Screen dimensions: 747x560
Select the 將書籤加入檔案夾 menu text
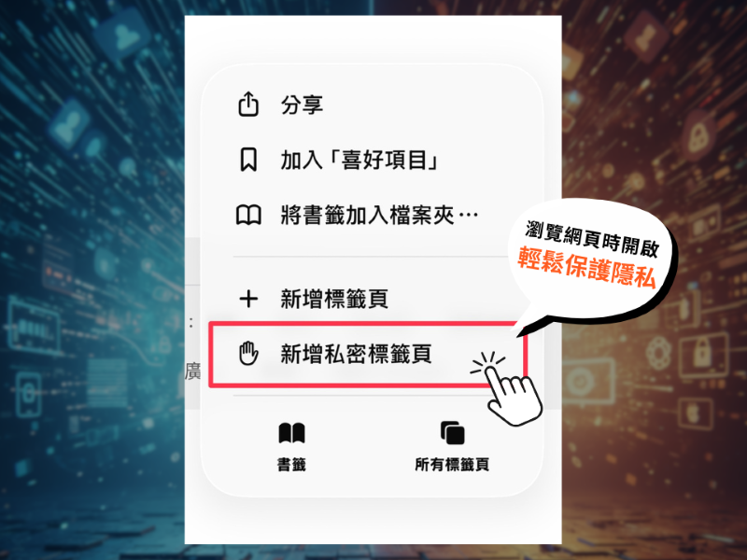click(x=367, y=216)
